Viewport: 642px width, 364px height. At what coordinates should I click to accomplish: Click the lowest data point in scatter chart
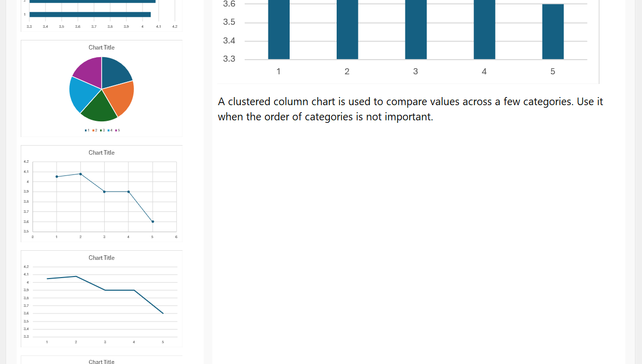(x=153, y=221)
